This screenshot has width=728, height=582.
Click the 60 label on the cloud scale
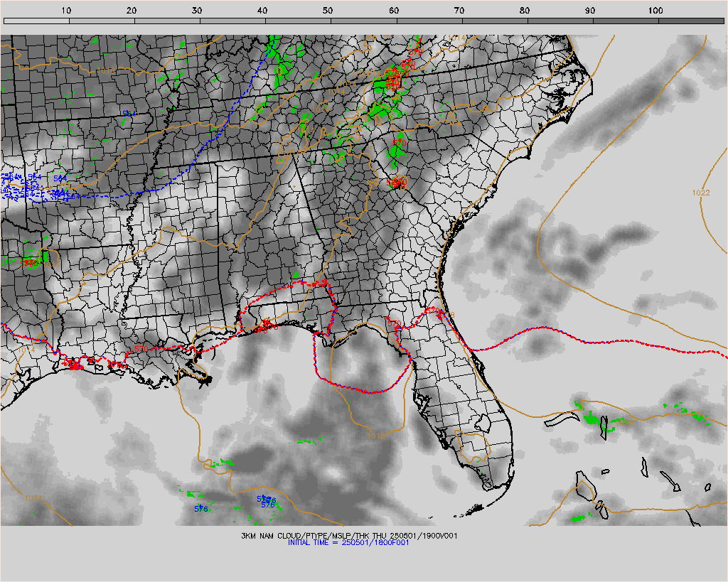tap(394, 10)
